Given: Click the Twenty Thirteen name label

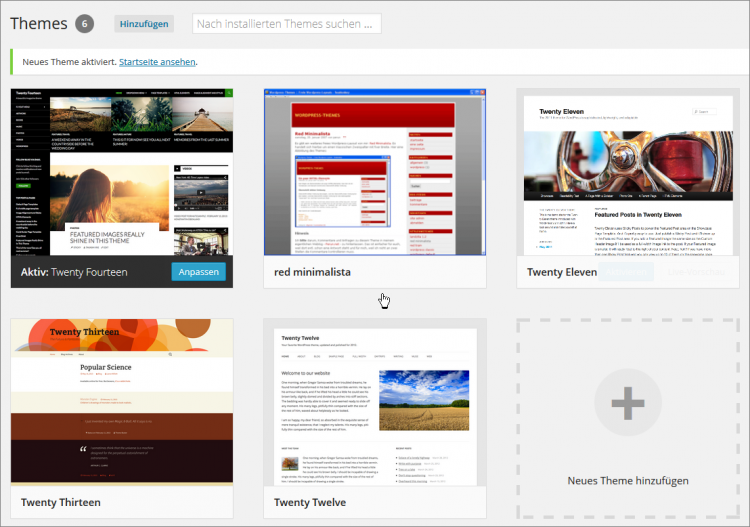Looking at the screenshot, I should [x=61, y=502].
